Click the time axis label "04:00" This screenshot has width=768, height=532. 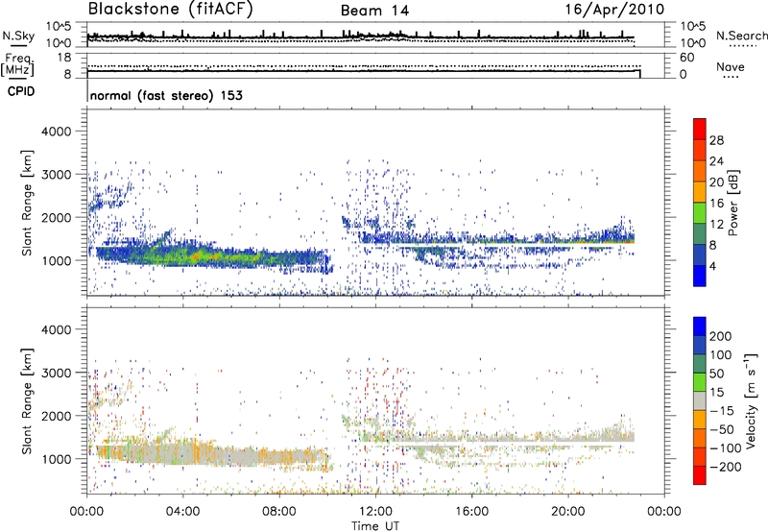point(182,512)
